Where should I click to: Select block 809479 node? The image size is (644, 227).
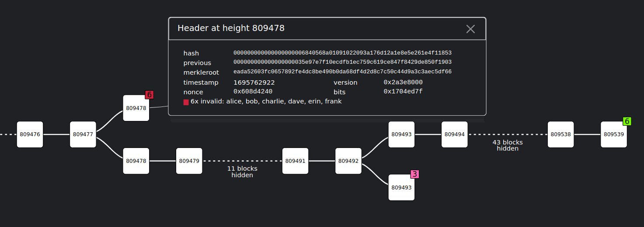coord(189,161)
